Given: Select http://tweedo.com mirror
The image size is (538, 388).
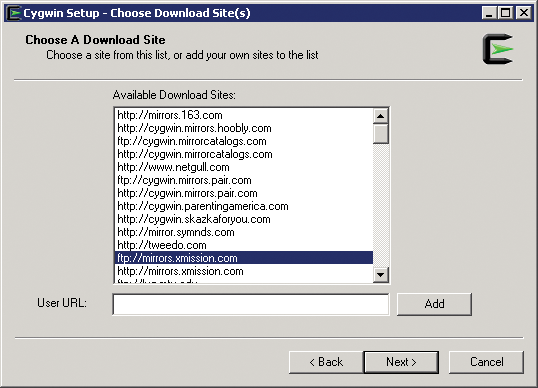Looking at the screenshot, I should pos(244,245).
